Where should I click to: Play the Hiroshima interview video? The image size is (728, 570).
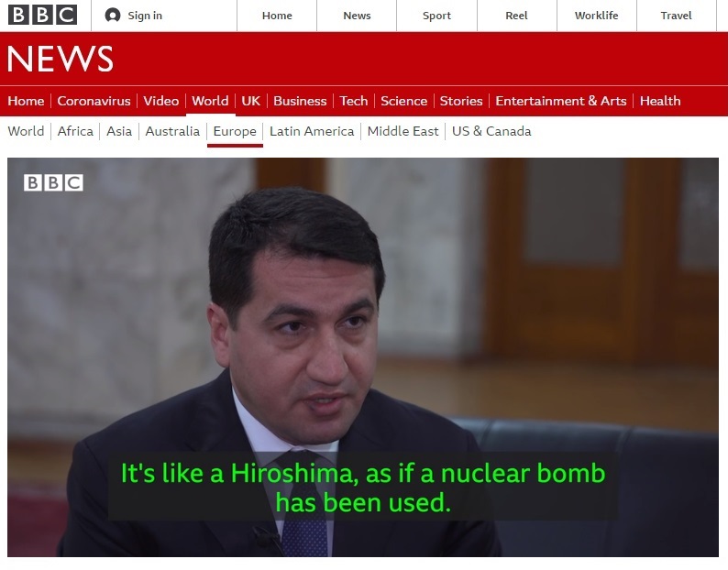363,357
